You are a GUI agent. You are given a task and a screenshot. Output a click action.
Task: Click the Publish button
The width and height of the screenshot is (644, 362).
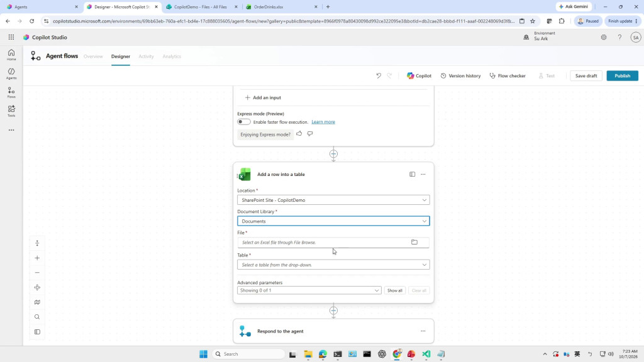pyautogui.click(x=622, y=75)
